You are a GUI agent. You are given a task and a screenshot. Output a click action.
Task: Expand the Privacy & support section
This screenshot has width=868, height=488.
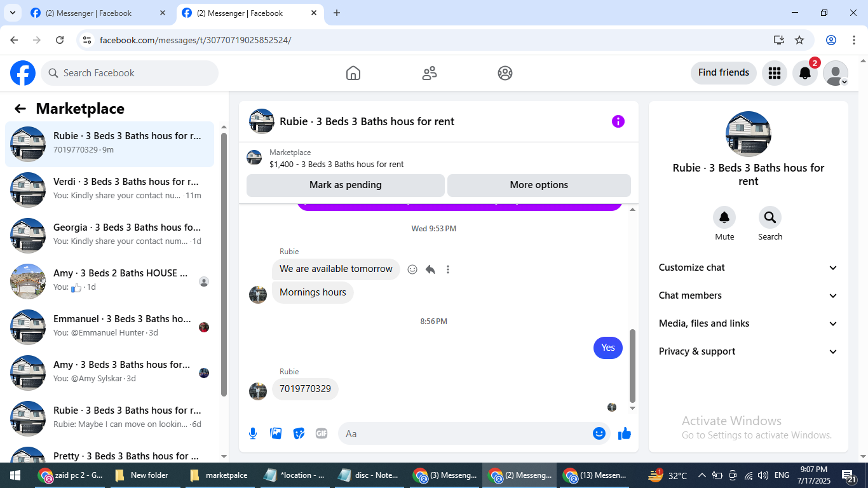pos(749,351)
